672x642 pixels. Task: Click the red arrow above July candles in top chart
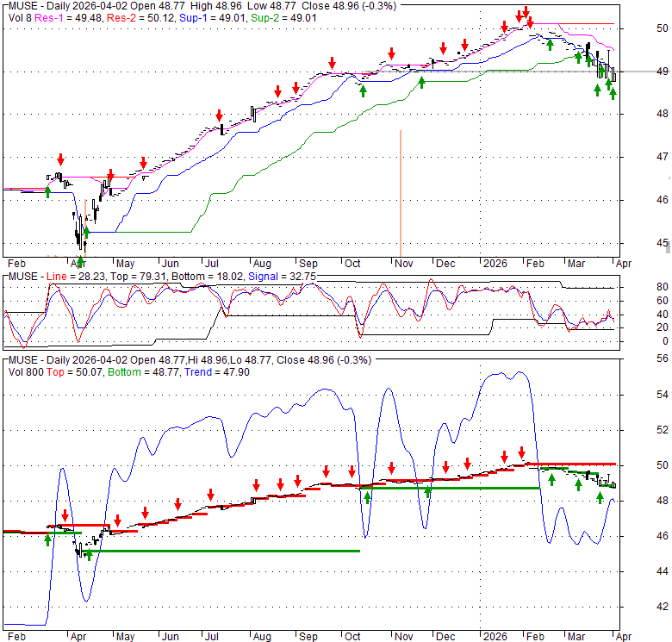[220, 115]
